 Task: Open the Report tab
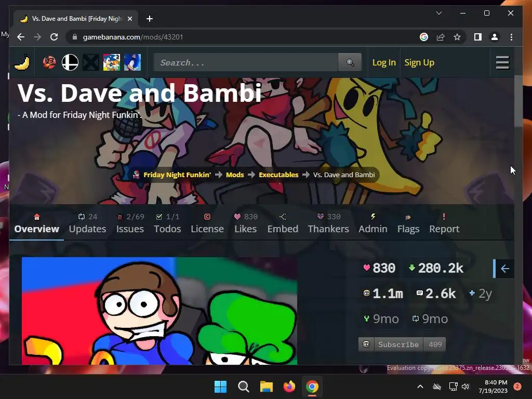point(444,224)
